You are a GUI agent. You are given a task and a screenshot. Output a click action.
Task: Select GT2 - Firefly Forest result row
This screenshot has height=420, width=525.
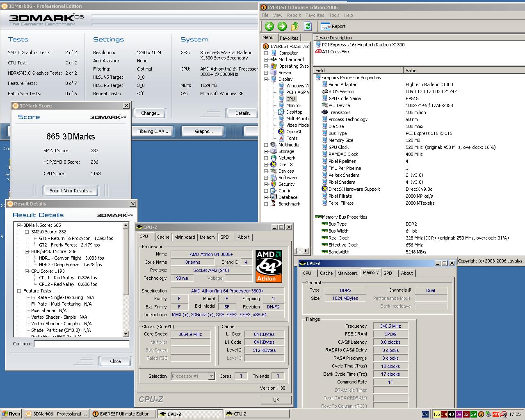click(x=69, y=245)
